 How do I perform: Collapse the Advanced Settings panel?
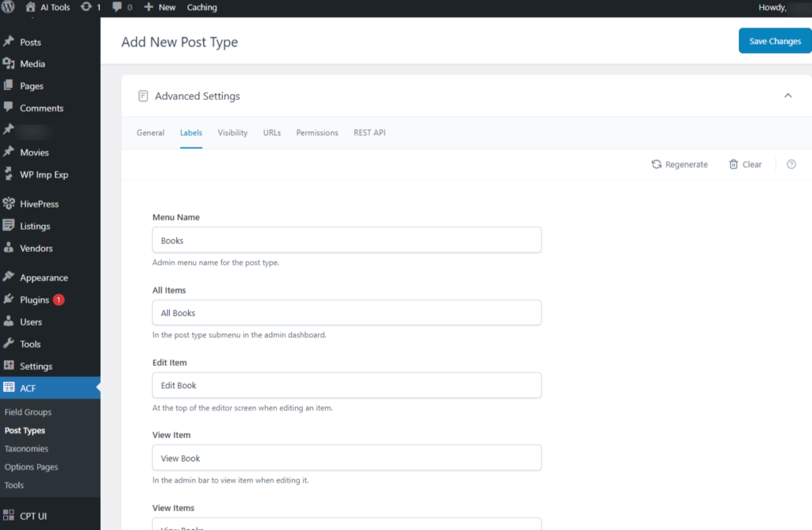[x=787, y=96]
